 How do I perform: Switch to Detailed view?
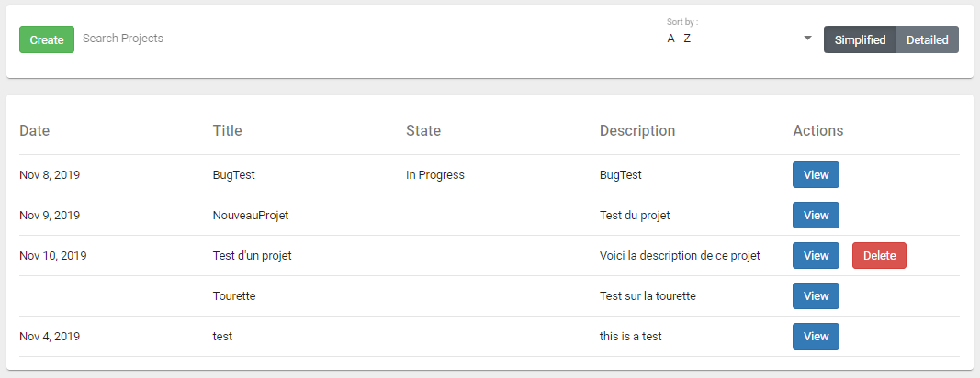928,39
